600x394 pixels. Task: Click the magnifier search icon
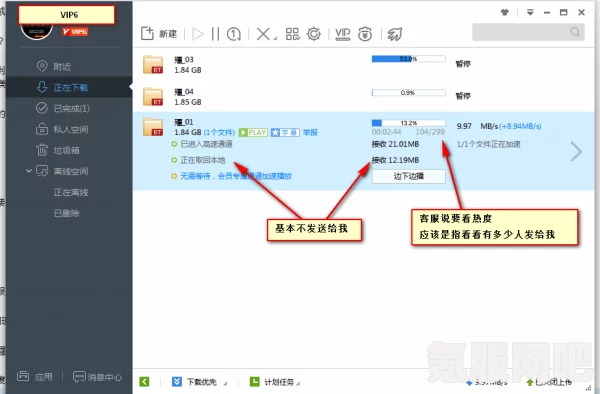point(575,32)
